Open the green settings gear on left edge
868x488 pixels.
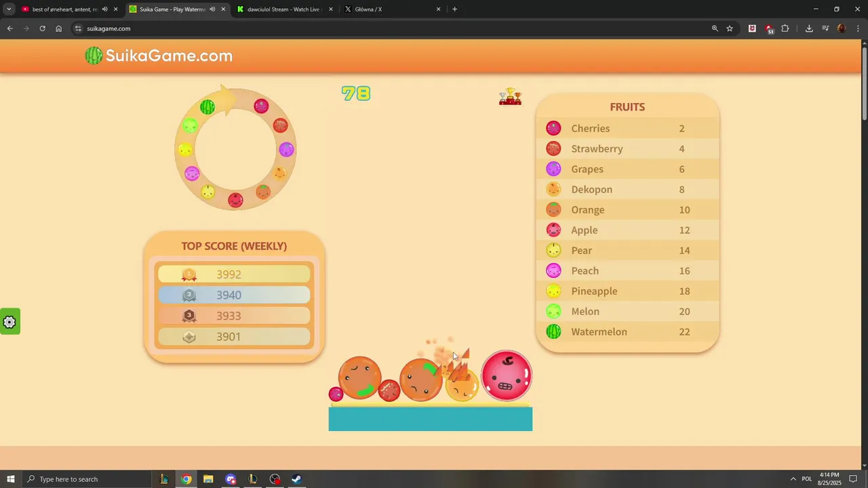tap(9, 322)
